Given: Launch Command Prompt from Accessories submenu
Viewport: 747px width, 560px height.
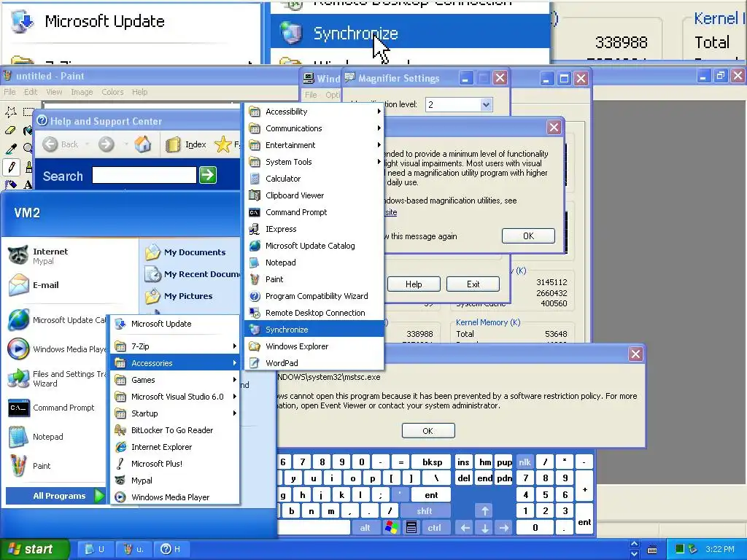Looking at the screenshot, I should pyautogui.click(x=314, y=212).
